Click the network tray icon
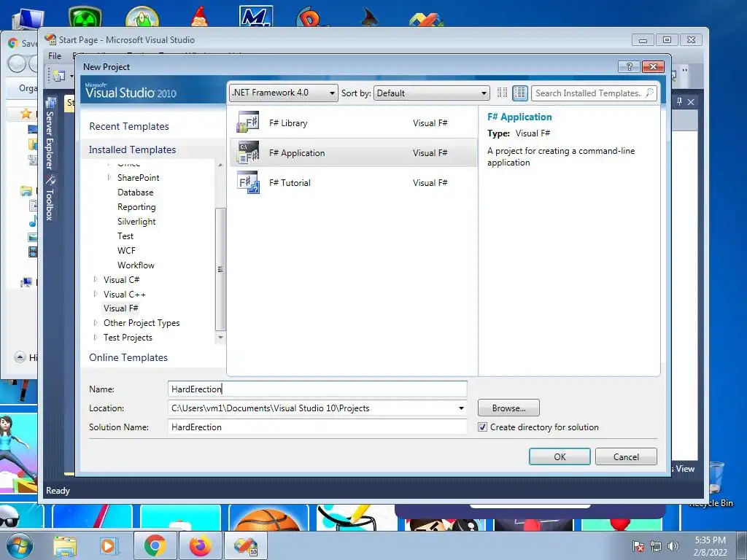The width and height of the screenshot is (747, 560). click(656, 546)
